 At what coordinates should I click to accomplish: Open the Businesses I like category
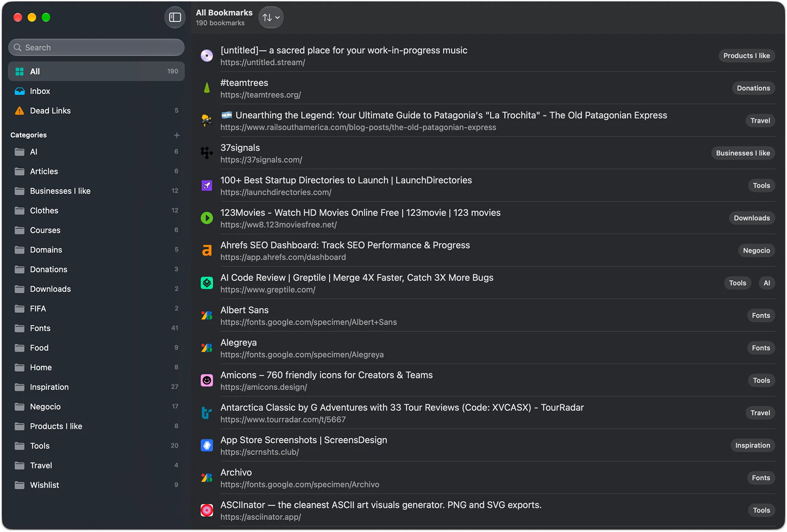click(96, 191)
